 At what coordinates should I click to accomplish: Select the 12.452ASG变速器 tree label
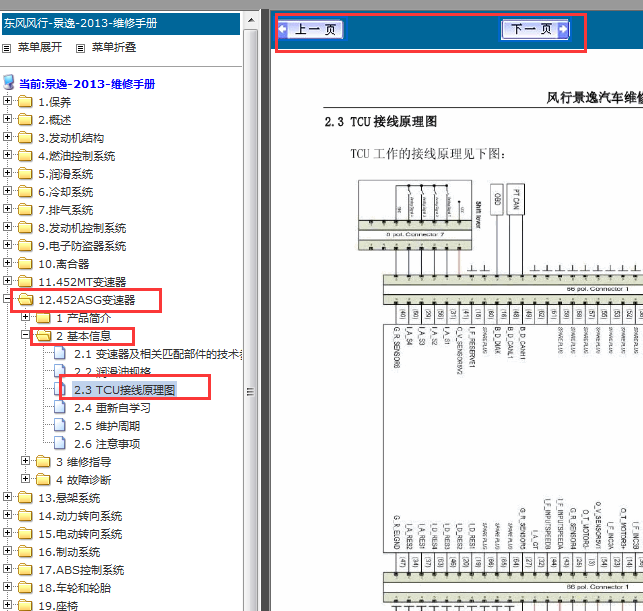click(x=87, y=300)
